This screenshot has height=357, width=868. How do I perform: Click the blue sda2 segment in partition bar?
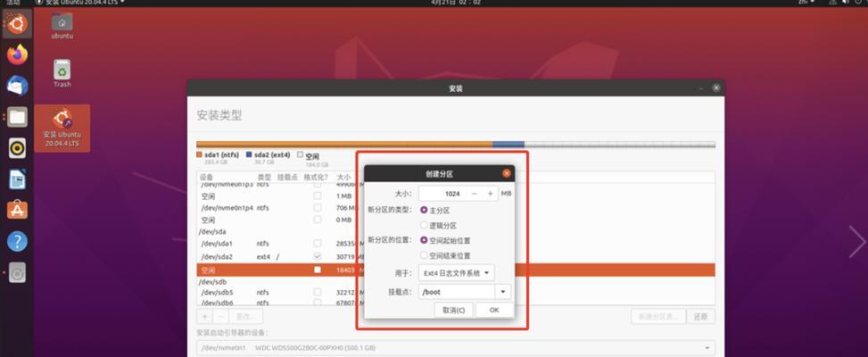pos(508,145)
